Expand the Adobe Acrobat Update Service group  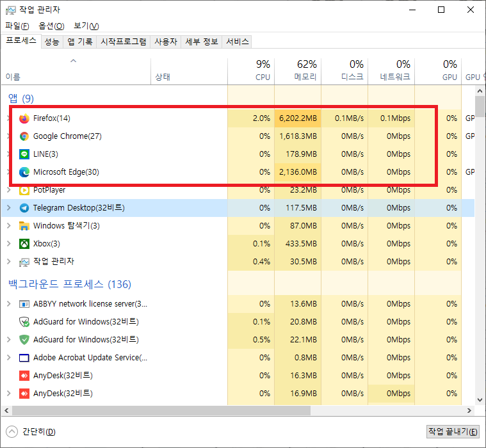(x=9, y=358)
